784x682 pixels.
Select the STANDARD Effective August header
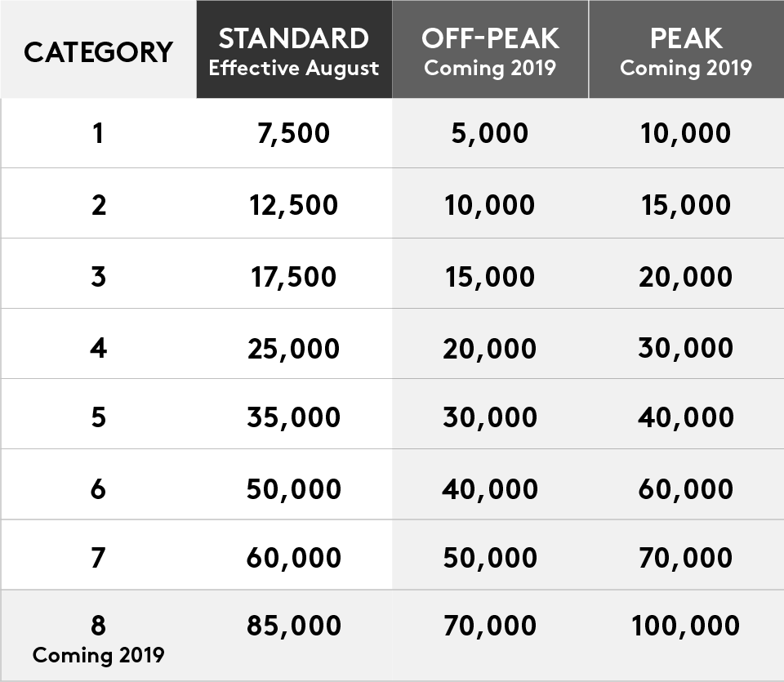(x=294, y=51)
